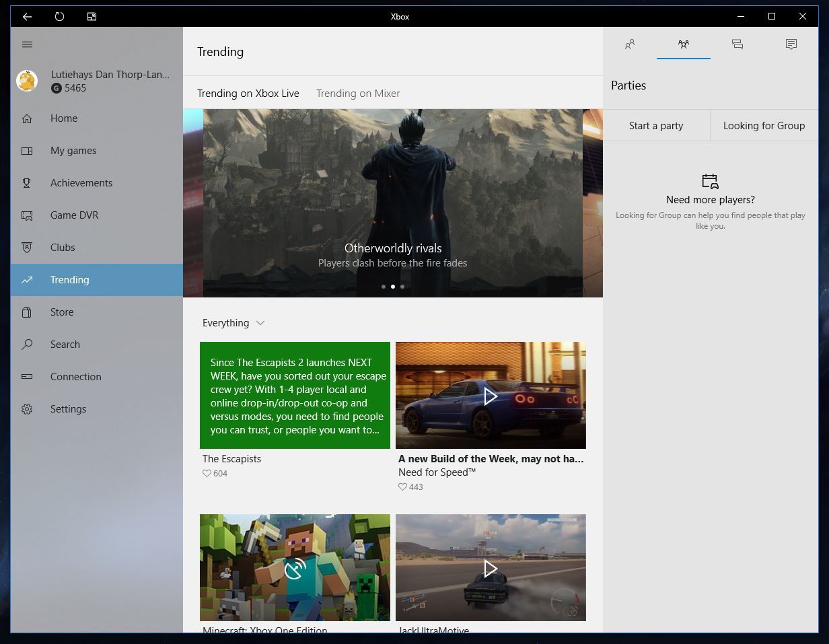Select the Looking for Group tab
Viewport: 829px width, 644px height.
click(764, 125)
